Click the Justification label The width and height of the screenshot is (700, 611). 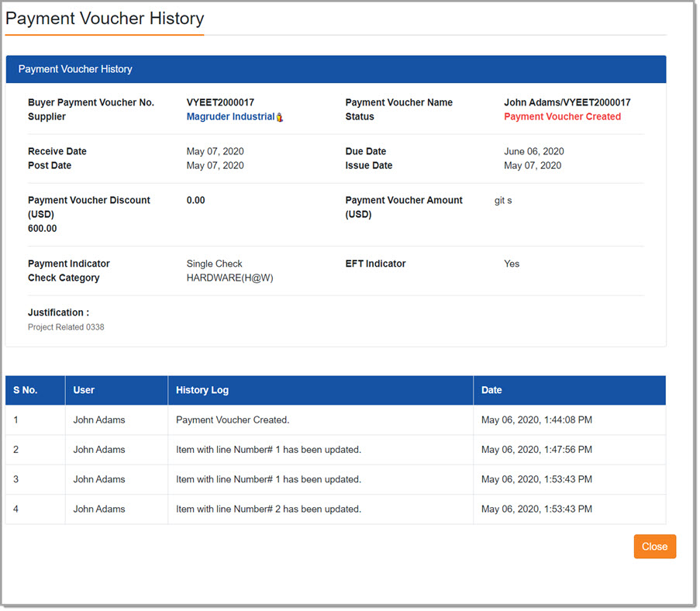pos(58,312)
